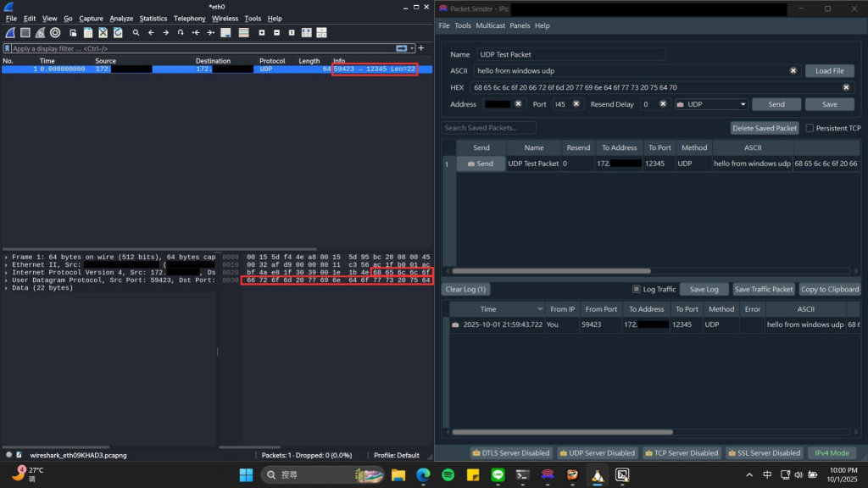This screenshot has height=488, width=868.
Task: Apply display filter with the arrow button
Action: (x=401, y=48)
